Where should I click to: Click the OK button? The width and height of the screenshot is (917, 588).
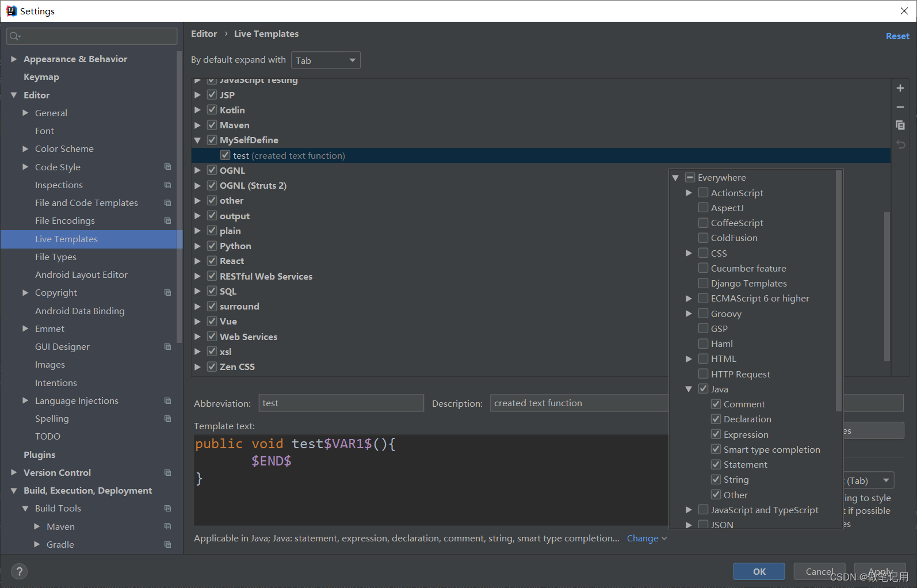[x=759, y=571]
